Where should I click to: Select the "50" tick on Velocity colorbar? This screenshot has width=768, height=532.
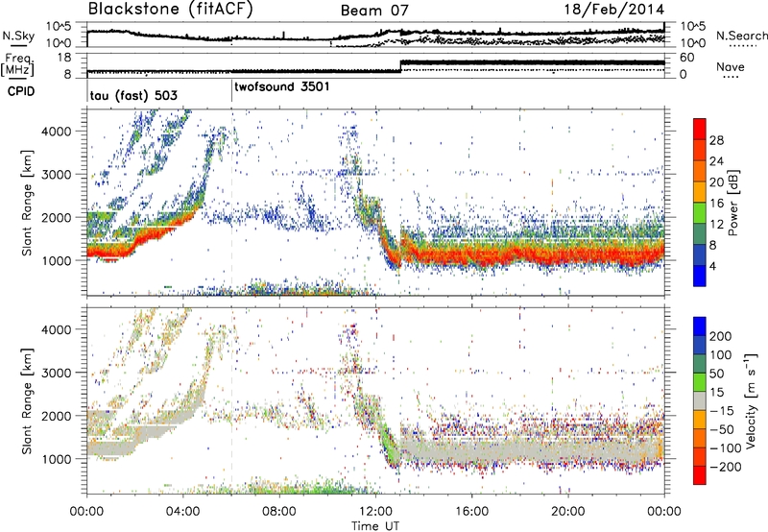716,374
